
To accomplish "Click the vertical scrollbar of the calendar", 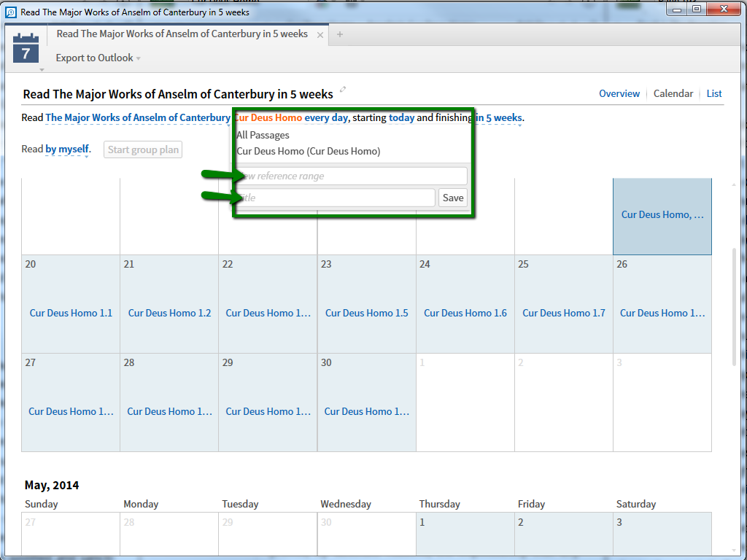I will (x=734, y=307).
